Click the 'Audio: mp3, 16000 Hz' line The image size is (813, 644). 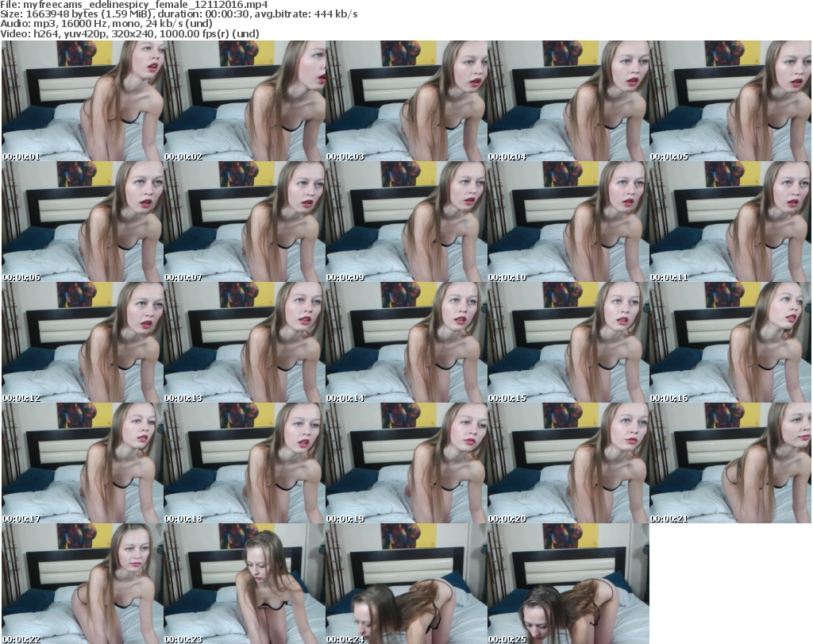(x=106, y=24)
